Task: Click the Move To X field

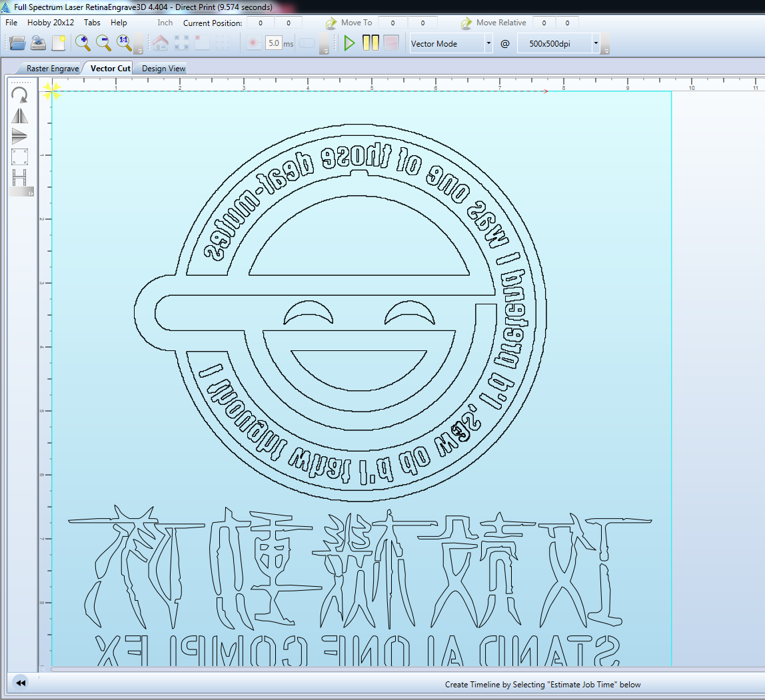Action: [x=392, y=23]
